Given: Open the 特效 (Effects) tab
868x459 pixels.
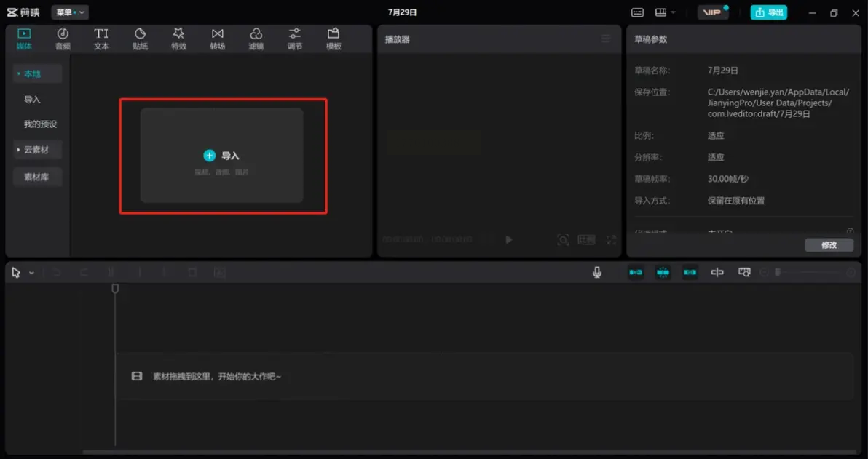Looking at the screenshot, I should (x=179, y=39).
